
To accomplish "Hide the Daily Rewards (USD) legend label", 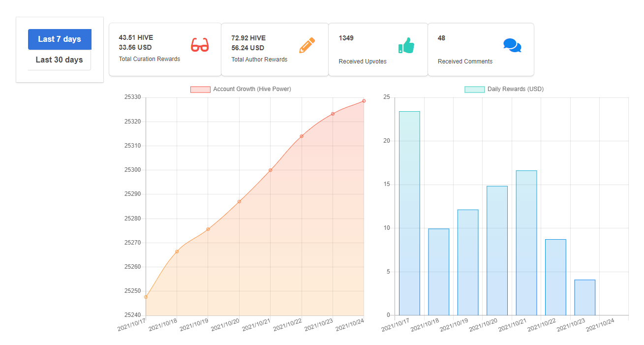I will 516,89.
